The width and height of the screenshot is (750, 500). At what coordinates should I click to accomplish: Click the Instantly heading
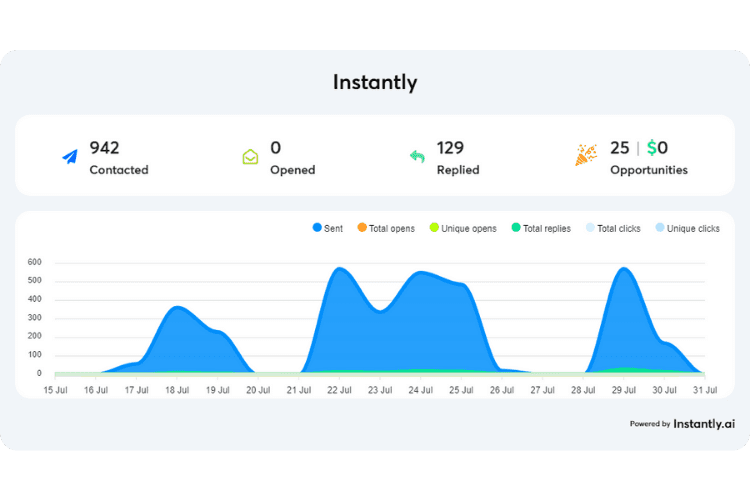click(x=375, y=82)
